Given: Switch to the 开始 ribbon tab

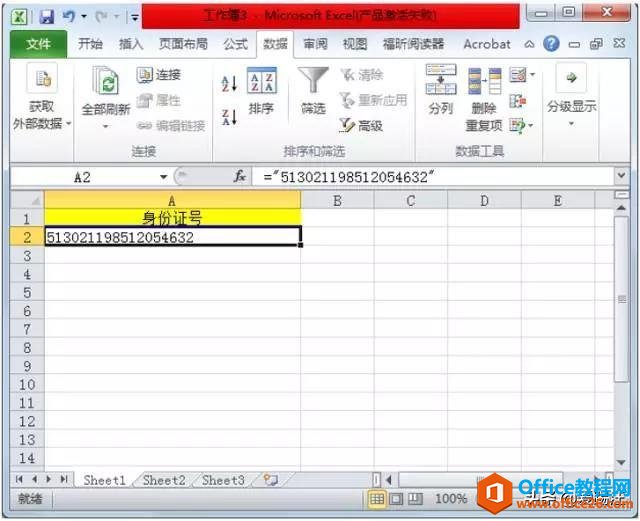Looking at the screenshot, I should point(90,44).
